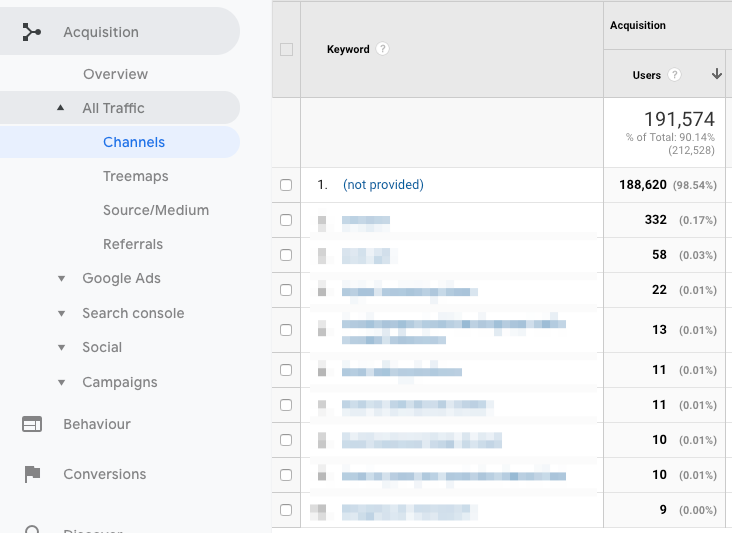Click the Users column header
This screenshot has width=732, height=533.
click(647, 75)
